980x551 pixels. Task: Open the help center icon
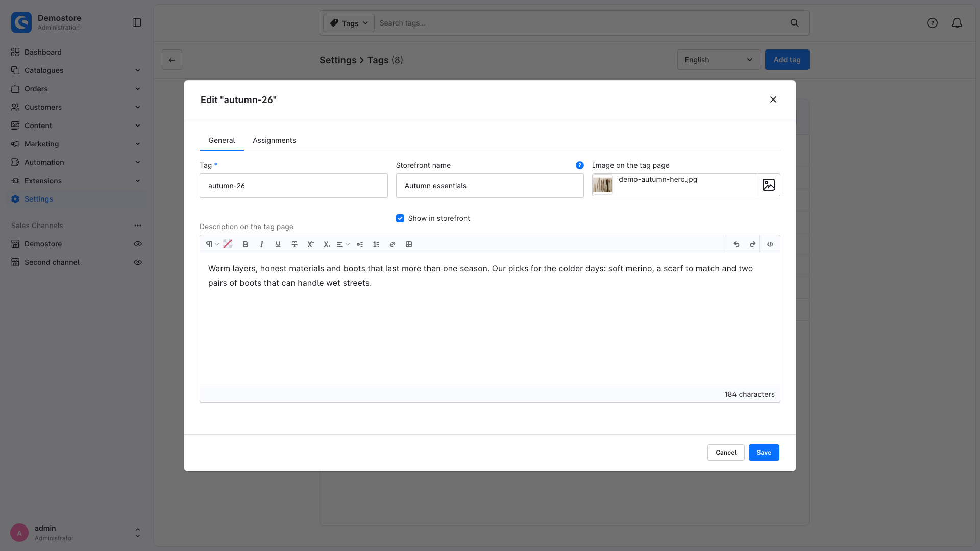pyautogui.click(x=933, y=23)
